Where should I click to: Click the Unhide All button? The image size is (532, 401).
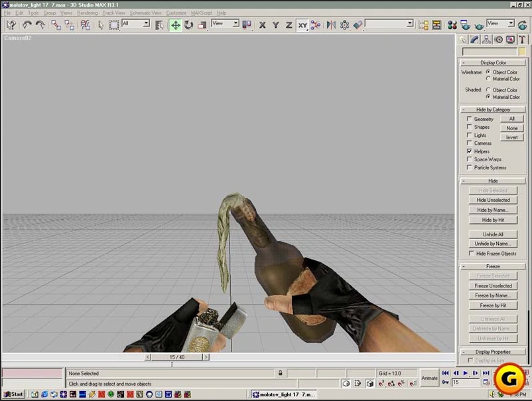[493, 234]
